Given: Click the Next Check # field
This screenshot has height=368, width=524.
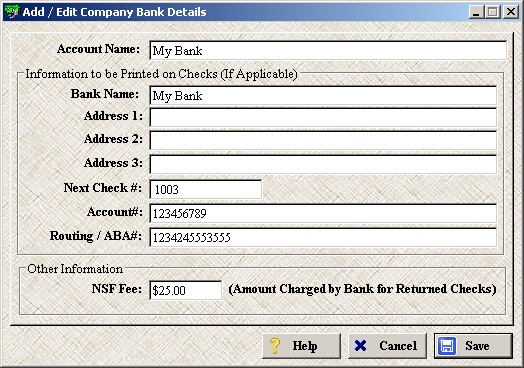Looking at the screenshot, I should click(206, 190).
